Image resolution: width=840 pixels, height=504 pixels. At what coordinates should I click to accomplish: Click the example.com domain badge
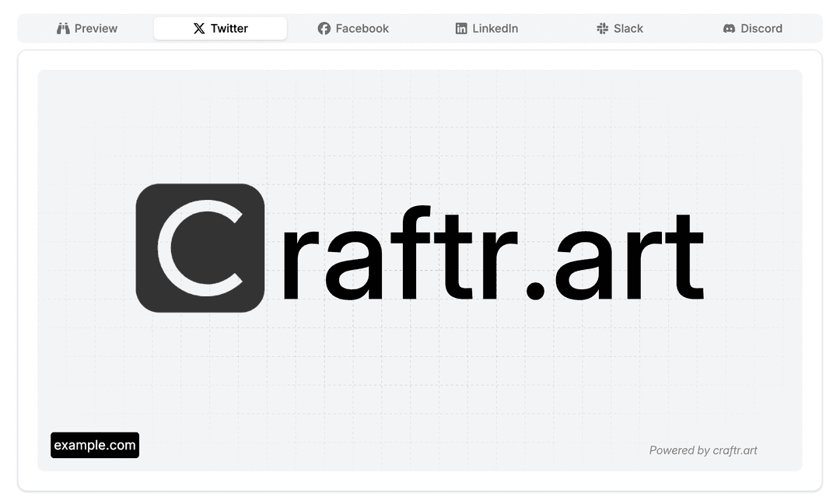[x=95, y=446]
